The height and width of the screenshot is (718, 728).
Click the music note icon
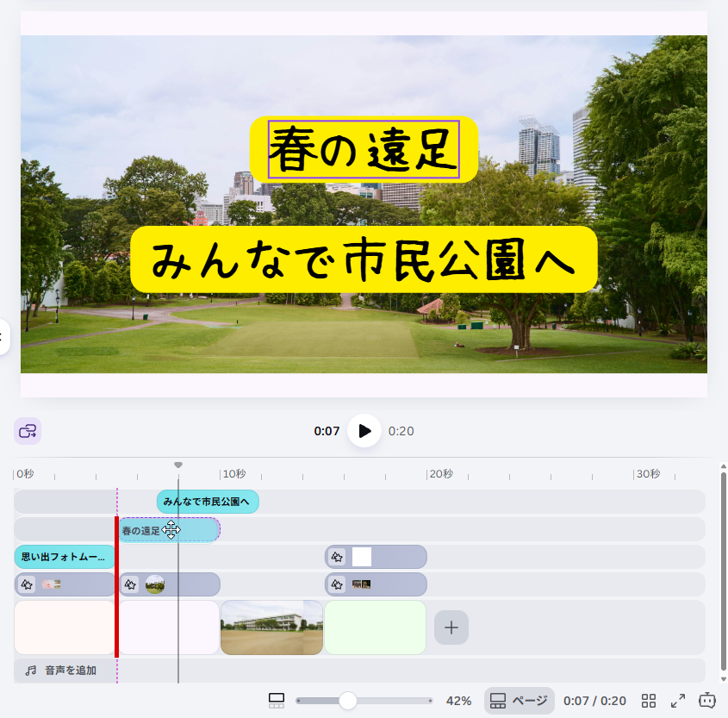[x=31, y=671]
